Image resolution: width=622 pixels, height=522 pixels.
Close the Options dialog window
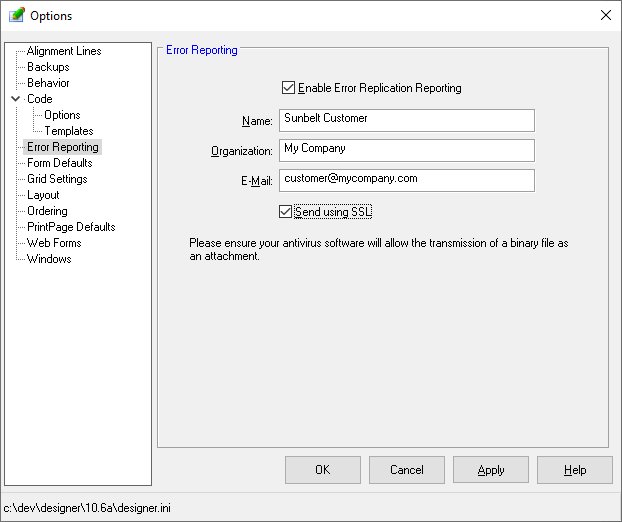click(605, 16)
